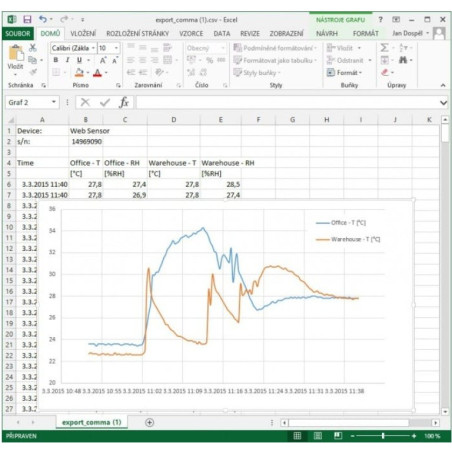Click the Save icon in quick access toolbar
The image size is (452, 452).
27,19
